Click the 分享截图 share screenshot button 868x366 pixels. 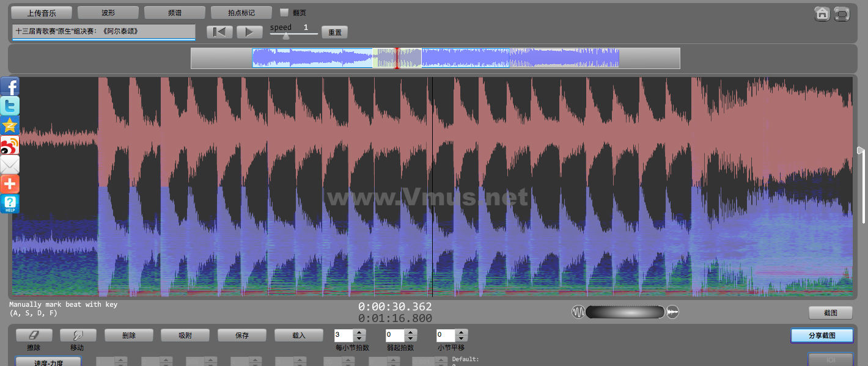822,335
